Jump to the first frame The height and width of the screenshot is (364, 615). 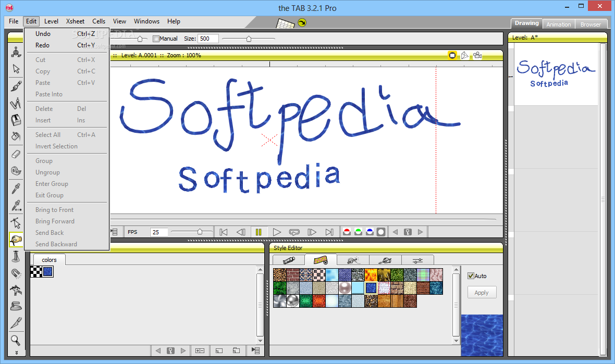tap(224, 232)
